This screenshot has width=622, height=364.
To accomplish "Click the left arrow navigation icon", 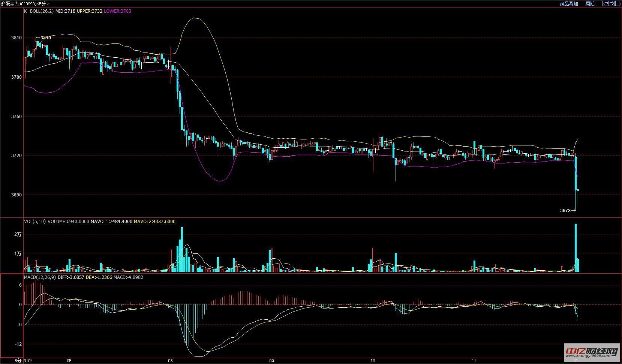I will coord(606,3).
